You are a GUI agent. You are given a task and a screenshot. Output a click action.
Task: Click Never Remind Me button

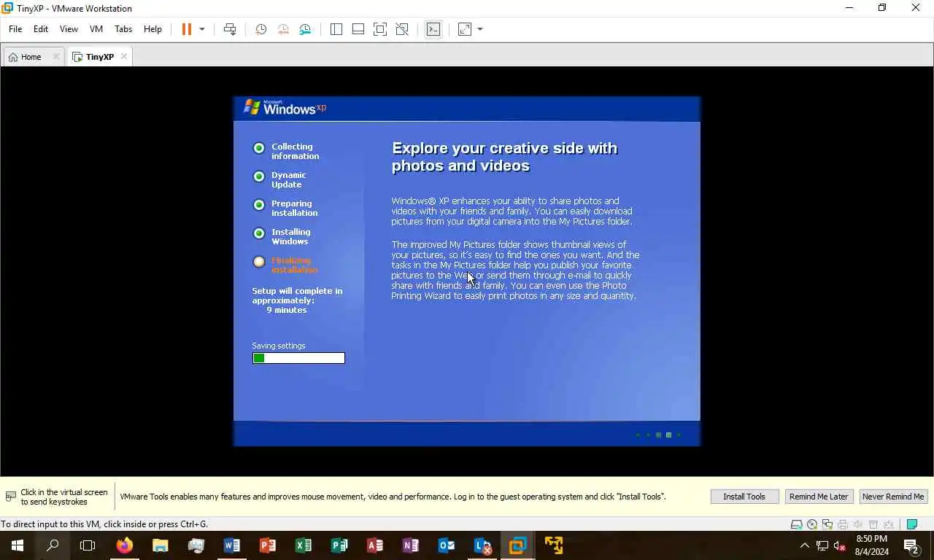(x=893, y=497)
